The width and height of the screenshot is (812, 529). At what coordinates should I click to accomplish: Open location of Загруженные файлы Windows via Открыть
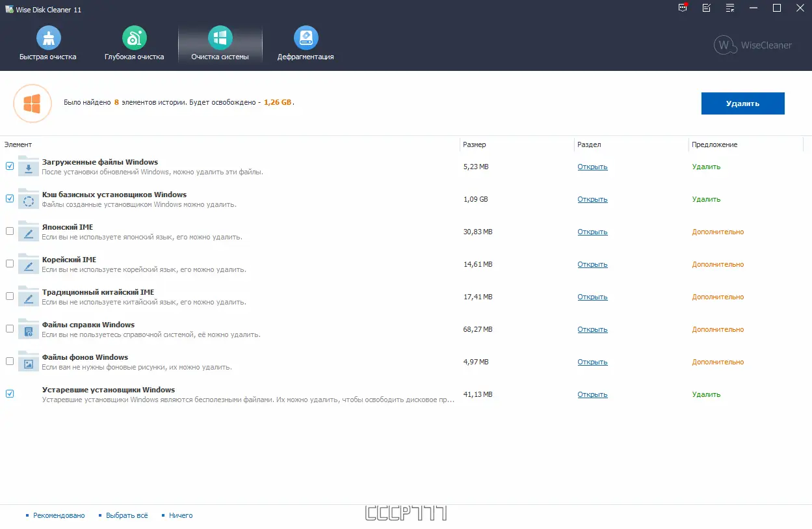pyautogui.click(x=592, y=167)
